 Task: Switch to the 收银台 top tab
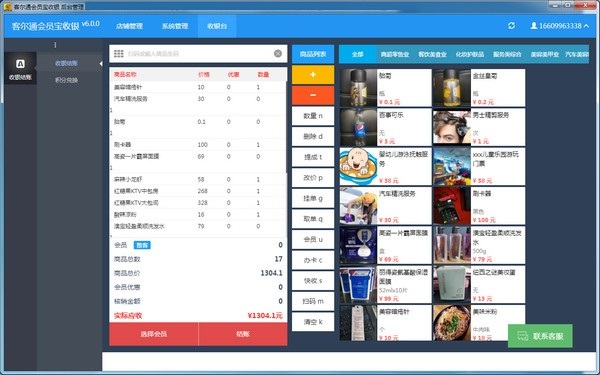pos(217,26)
